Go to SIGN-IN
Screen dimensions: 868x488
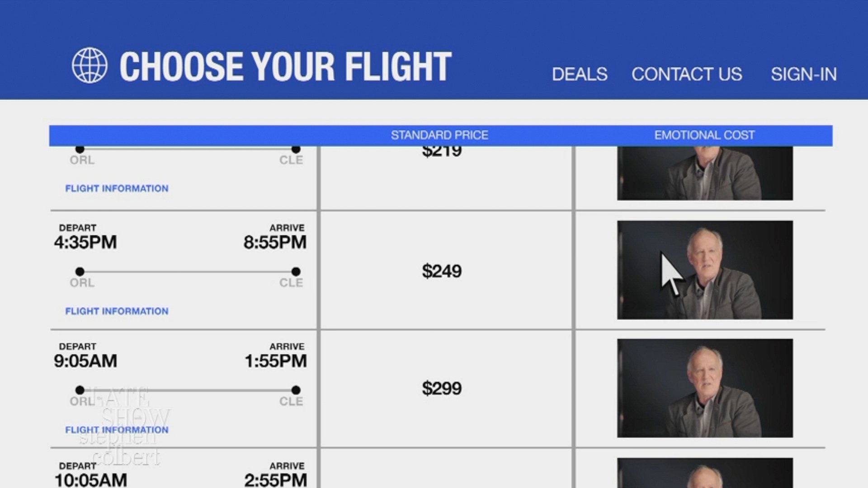(x=803, y=74)
